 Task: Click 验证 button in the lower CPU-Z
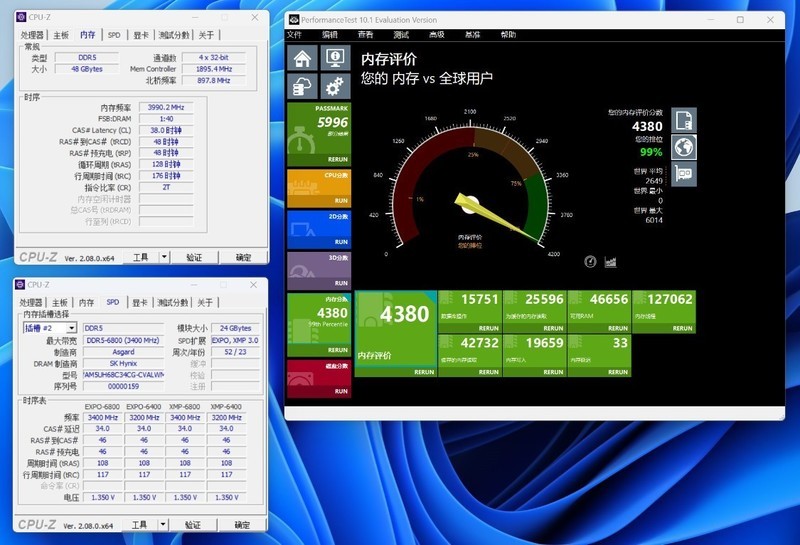click(x=192, y=525)
